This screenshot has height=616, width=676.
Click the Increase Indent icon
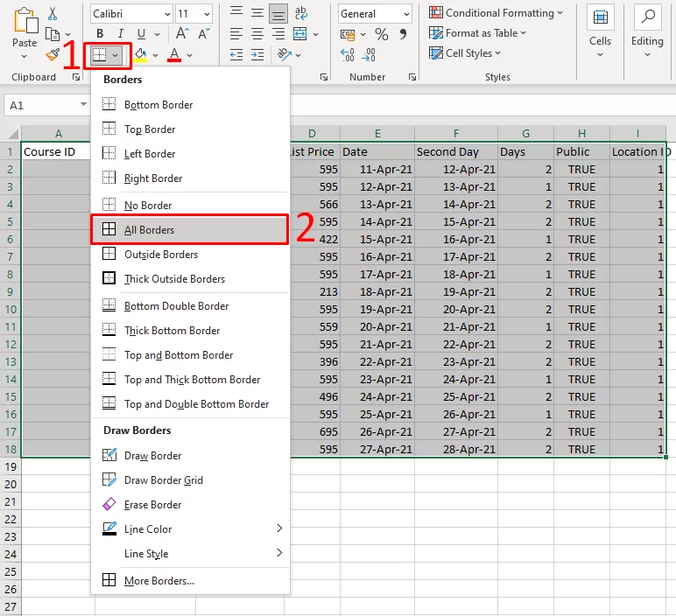[x=257, y=55]
